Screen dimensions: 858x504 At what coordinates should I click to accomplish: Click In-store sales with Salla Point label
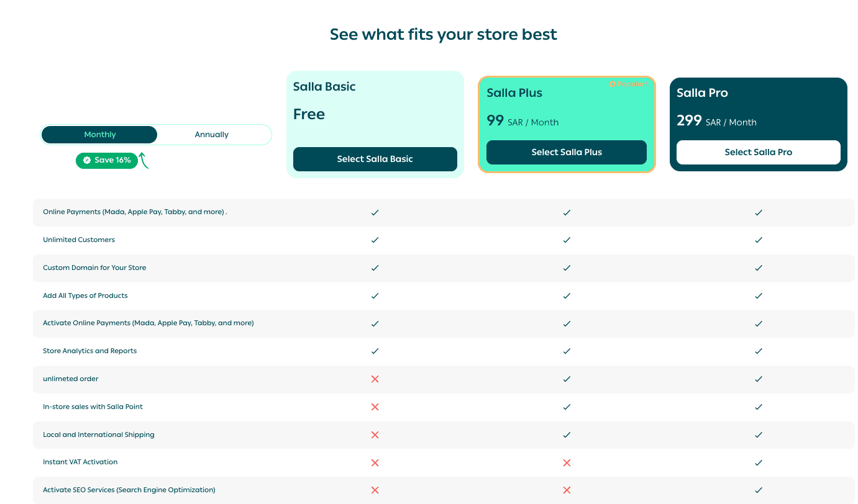(93, 407)
